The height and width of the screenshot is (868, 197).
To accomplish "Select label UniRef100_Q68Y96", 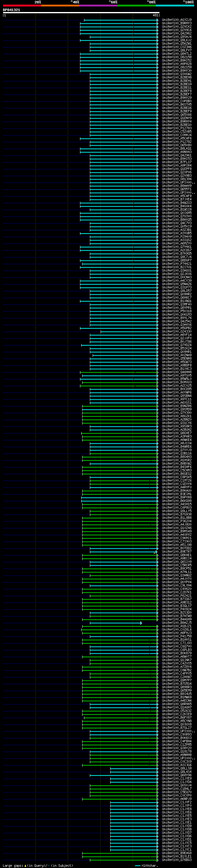I will 177,775.
